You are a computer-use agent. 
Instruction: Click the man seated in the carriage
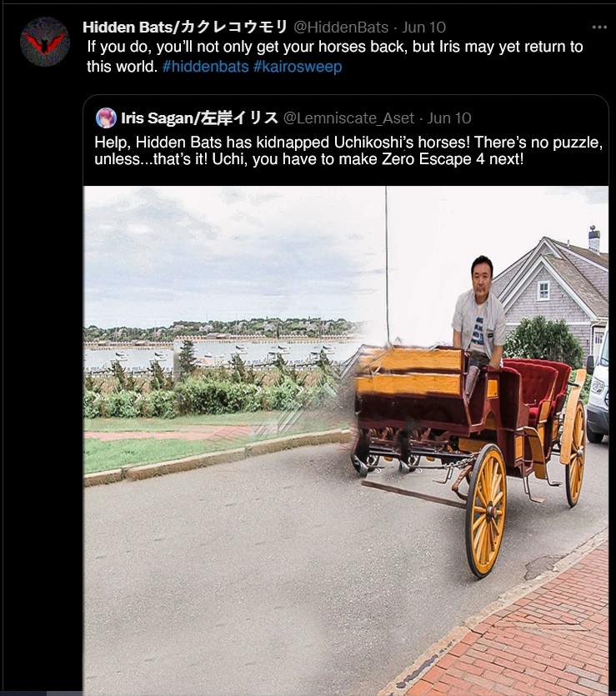tap(478, 326)
